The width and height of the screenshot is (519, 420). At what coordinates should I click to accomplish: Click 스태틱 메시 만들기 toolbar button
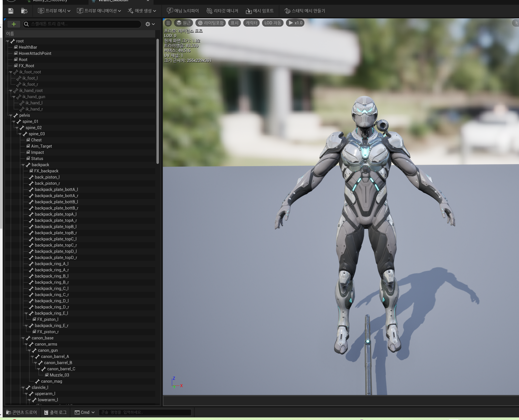tap(305, 11)
